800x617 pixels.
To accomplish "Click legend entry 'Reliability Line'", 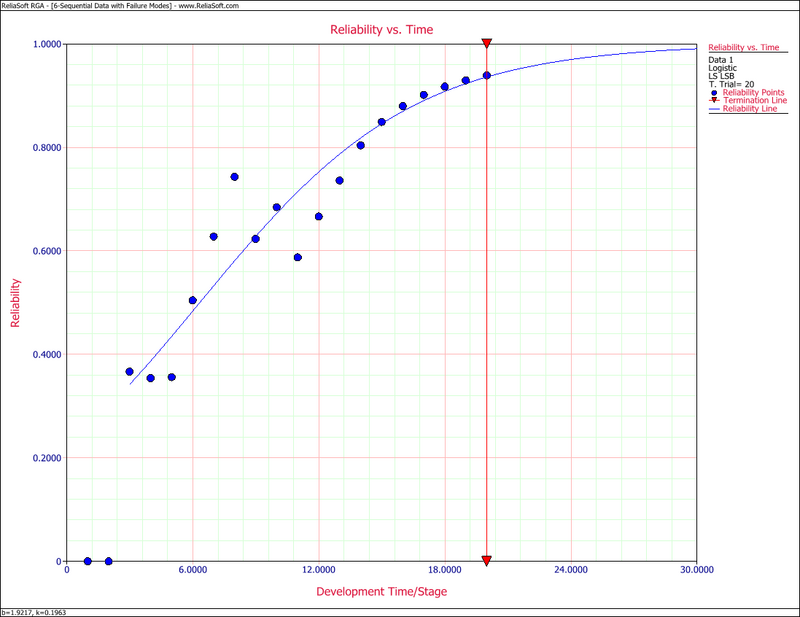I will coord(749,109).
